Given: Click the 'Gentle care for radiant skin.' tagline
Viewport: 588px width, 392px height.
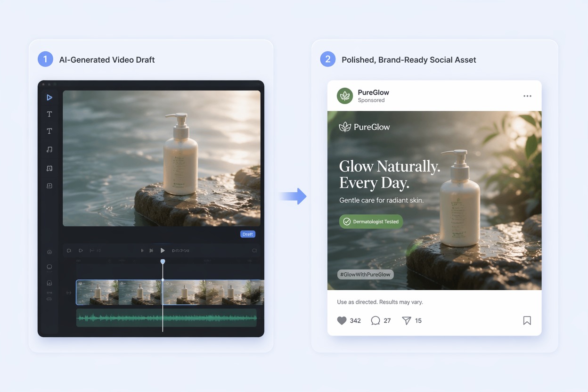Looking at the screenshot, I should (382, 200).
